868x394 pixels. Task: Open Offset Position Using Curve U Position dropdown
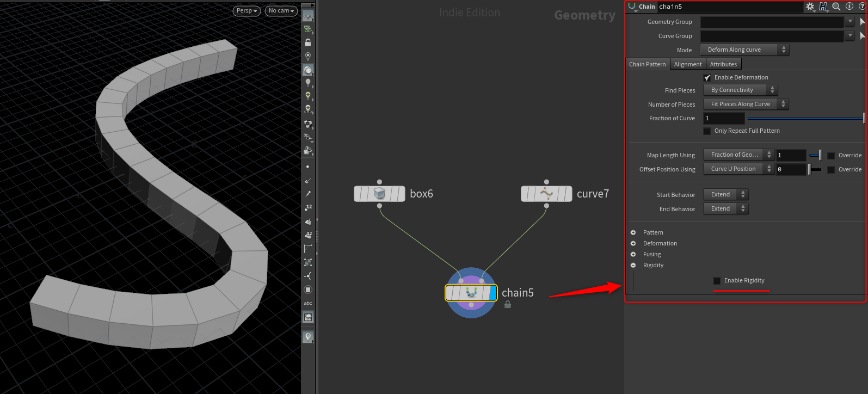738,169
